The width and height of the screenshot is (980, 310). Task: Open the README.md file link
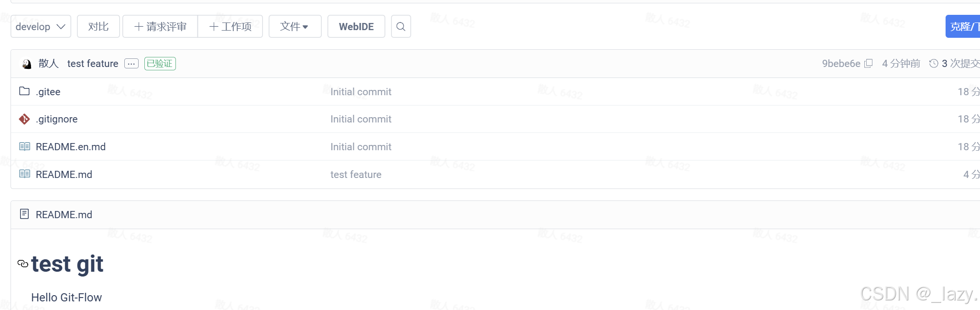(64, 175)
